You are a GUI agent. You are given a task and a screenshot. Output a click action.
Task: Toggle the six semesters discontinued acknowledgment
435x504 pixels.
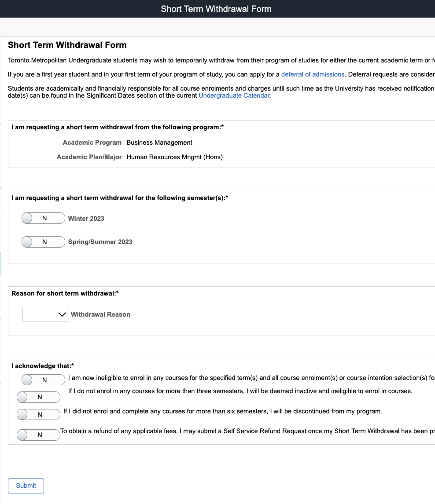point(38,414)
